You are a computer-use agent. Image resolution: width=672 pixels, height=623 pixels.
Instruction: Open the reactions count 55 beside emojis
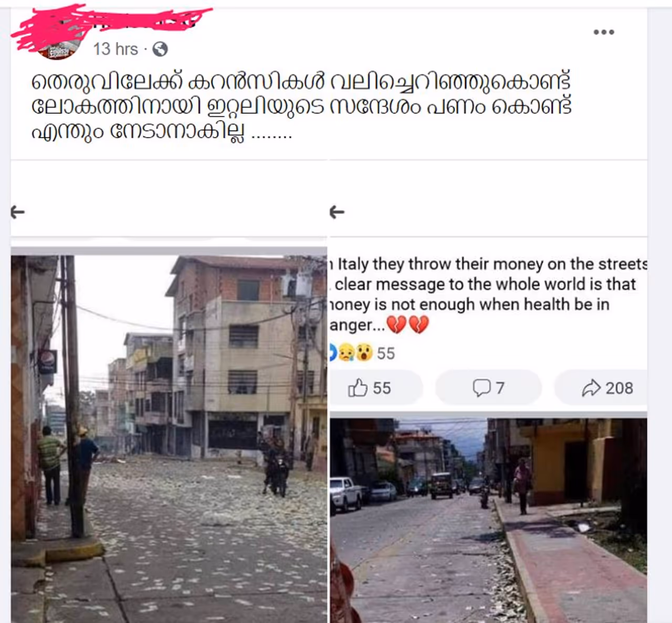(x=386, y=353)
